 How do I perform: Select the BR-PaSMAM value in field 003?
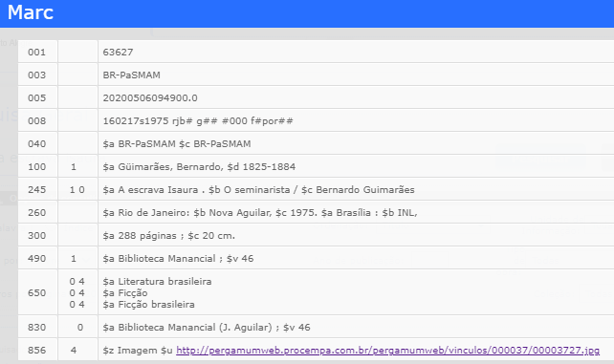click(132, 75)
